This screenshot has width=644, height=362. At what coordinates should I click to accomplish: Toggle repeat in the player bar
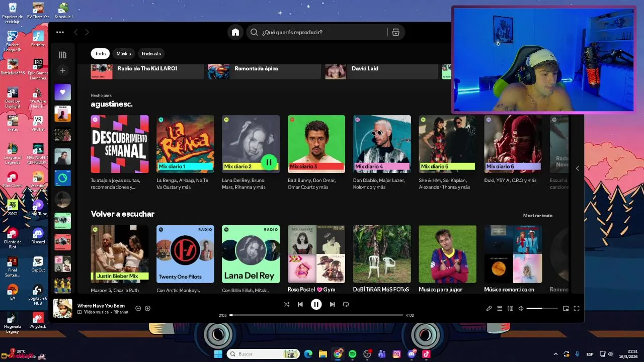(346, 304)
